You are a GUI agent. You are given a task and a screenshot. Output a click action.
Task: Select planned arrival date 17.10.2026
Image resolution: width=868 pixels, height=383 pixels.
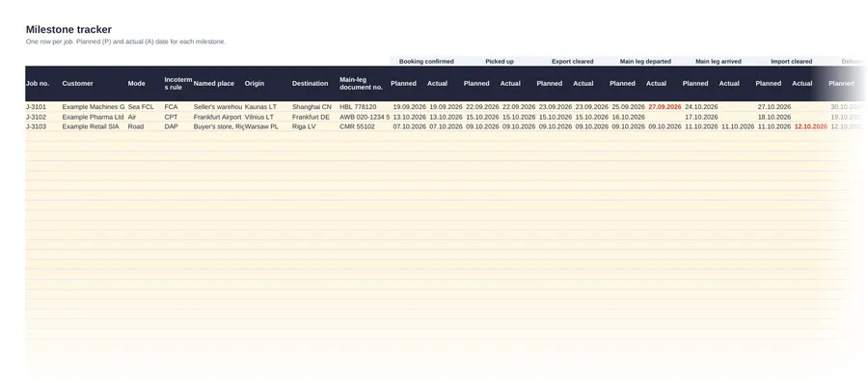tap(701, 118)
